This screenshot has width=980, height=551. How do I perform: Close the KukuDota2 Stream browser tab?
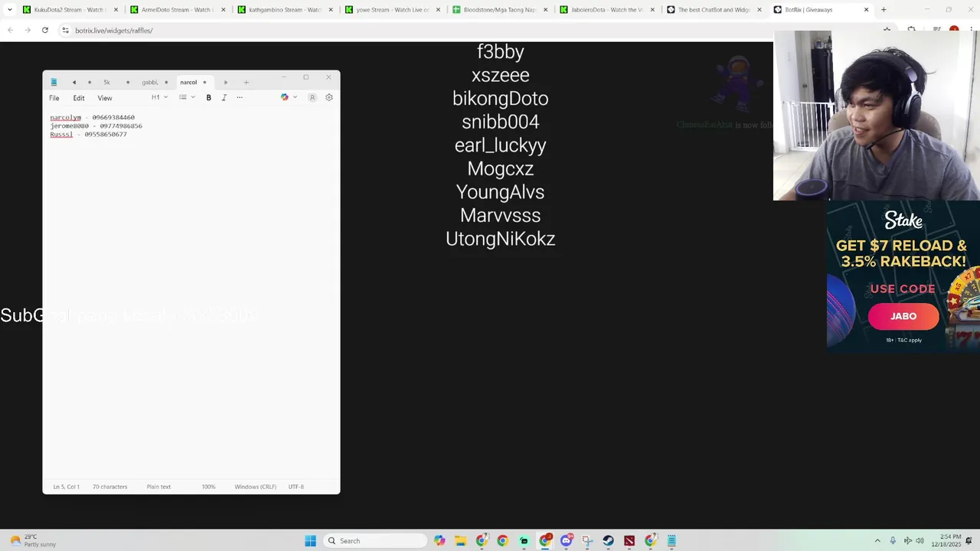[x=116, y=10]
